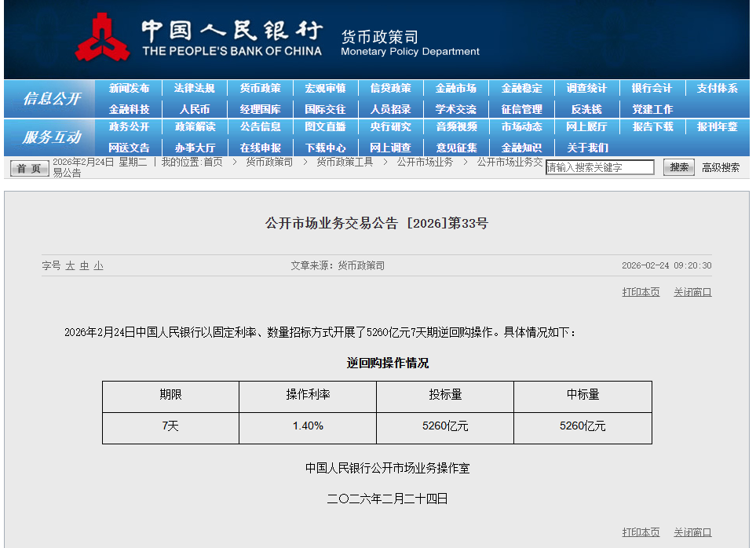Open the 货币政策 menu item
The width and height of the screenshot is (756, 548).
260,89
